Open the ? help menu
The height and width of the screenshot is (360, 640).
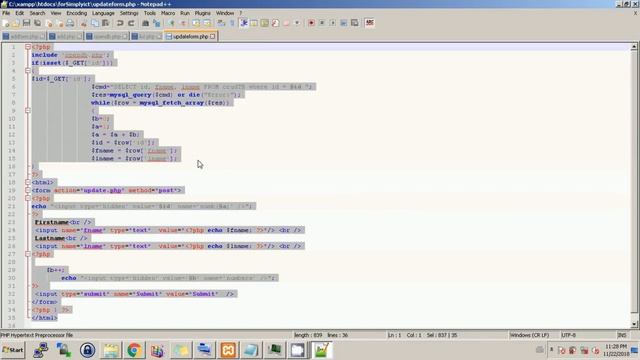240,13
